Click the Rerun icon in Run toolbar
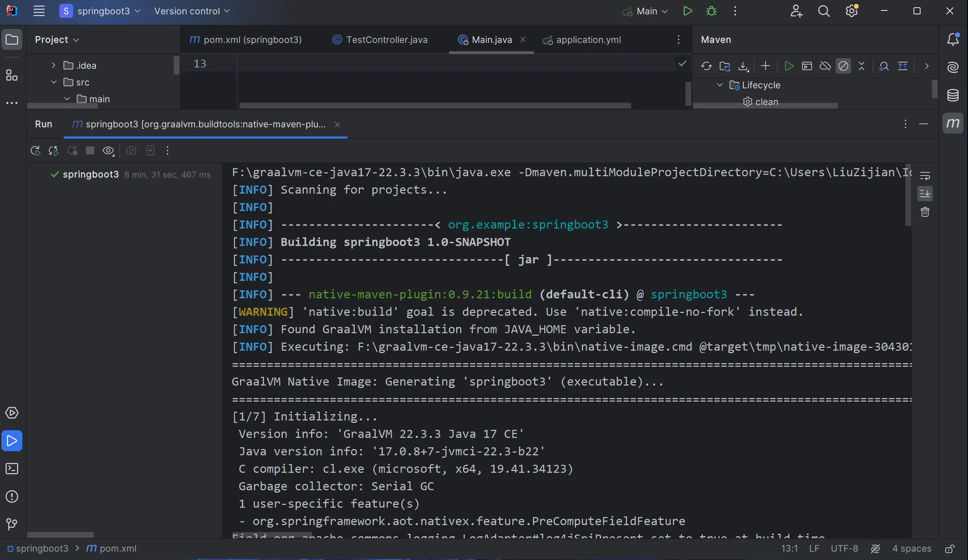The width and height of the screenshot is (968, 560). [x=35, y=151]
